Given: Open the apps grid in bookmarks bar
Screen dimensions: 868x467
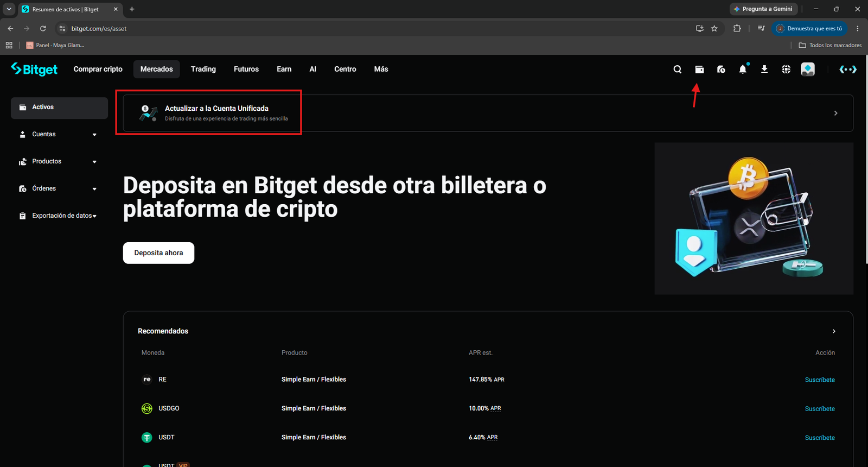Looking at the screenshot, I should coord(9,45).
